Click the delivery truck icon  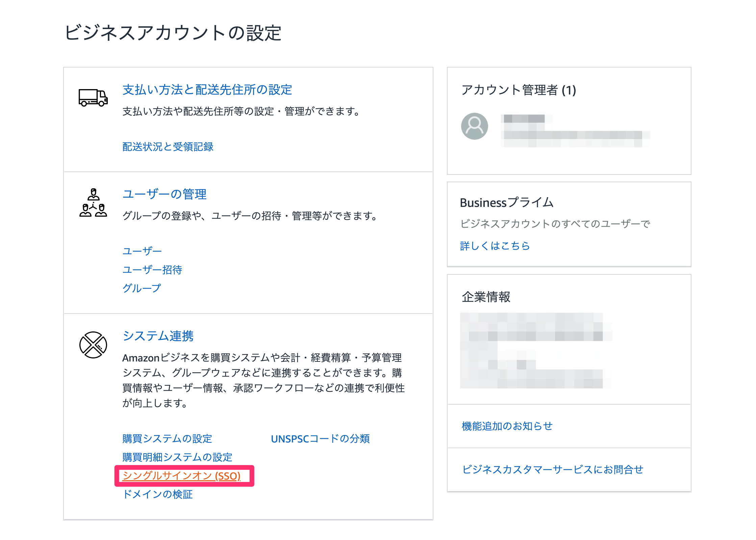click(93, 98)
